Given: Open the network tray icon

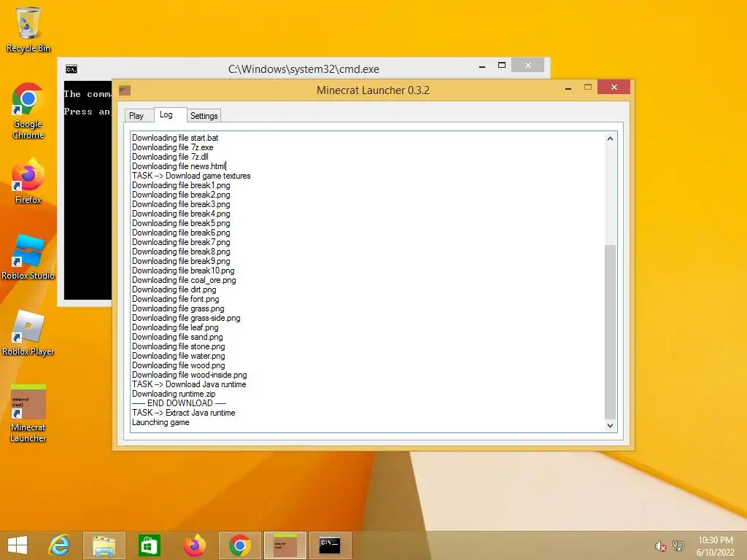Looking at the screenshot, I should pyautogui.click(x=678, y=546).
